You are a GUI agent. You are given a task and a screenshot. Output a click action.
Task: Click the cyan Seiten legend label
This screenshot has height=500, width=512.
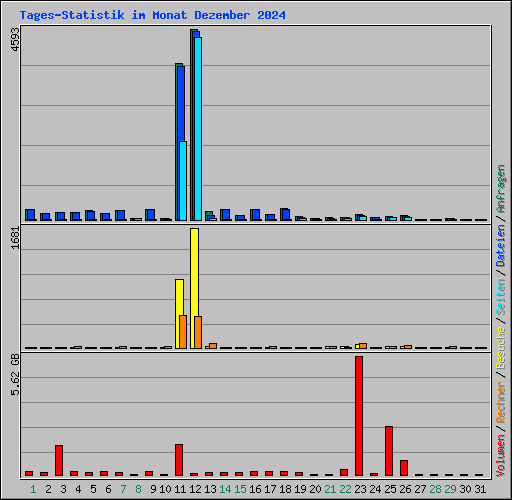click(501, 297)
